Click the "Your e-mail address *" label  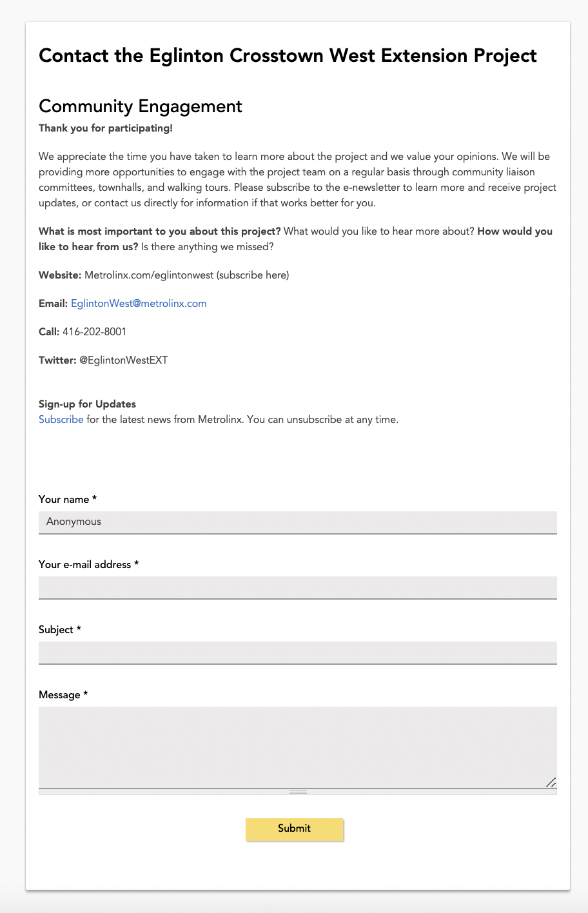point(88,565)
